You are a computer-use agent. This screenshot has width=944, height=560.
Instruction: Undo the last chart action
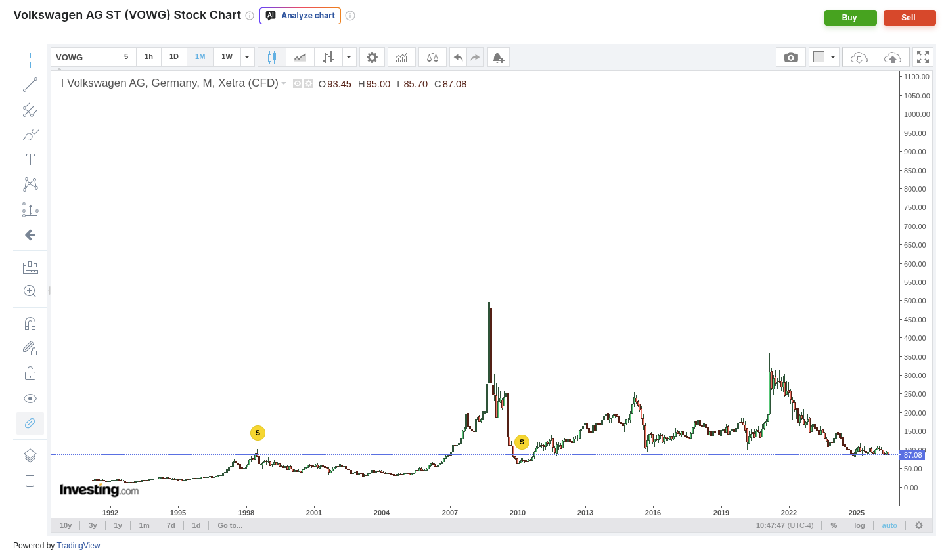coord(459,57)
